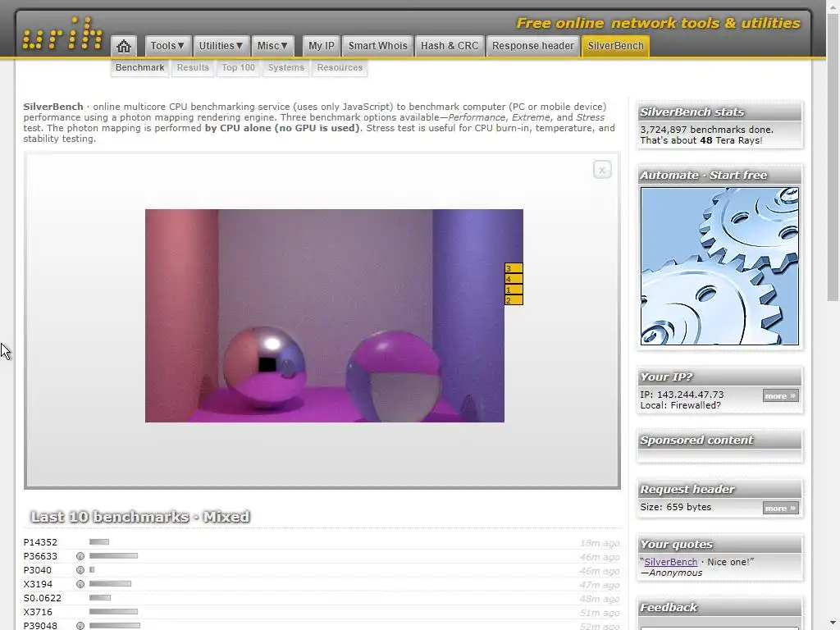Select benchmark row P14352
The height and width of the screenshot is (630, 840).
point(322,542)
